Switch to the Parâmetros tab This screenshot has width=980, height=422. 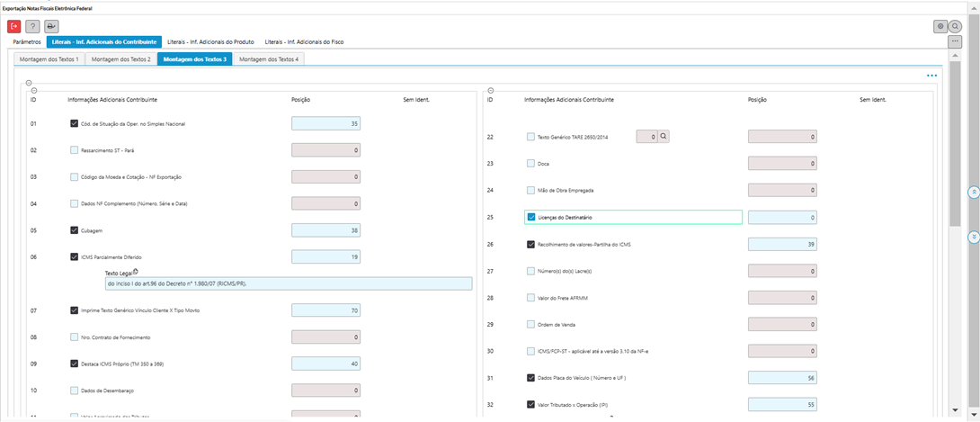[27, 42]
